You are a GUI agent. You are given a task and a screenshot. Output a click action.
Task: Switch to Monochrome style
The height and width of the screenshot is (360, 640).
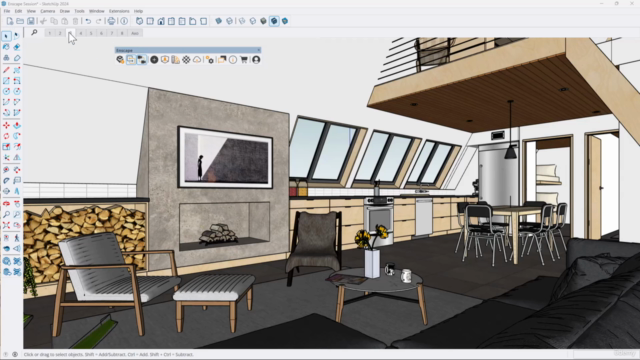[x=285, y=21]
